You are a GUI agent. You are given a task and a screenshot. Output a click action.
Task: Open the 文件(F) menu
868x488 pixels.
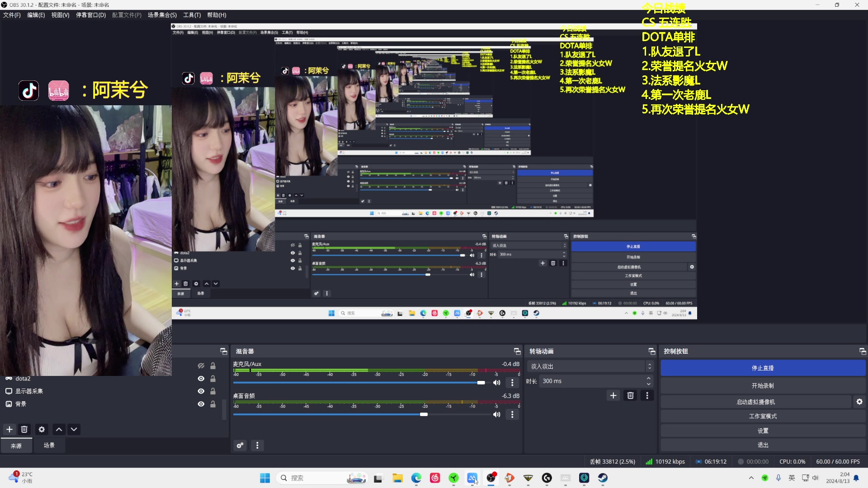coord(12,15)
